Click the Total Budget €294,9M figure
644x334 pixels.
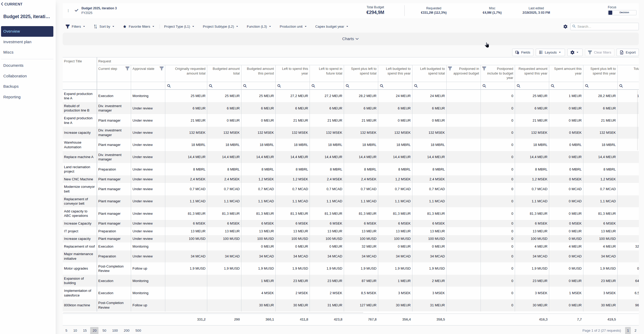pos(375,12)
